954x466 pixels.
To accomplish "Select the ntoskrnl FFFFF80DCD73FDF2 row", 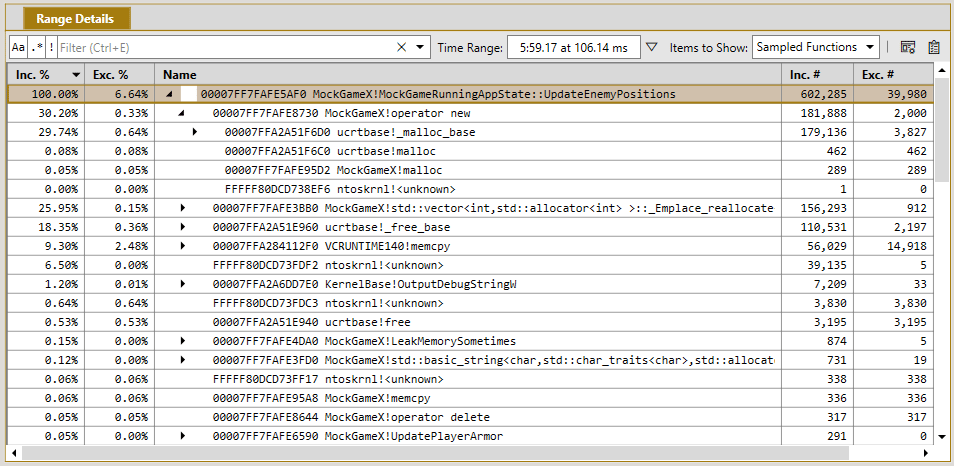I will (x=470, y=265).
